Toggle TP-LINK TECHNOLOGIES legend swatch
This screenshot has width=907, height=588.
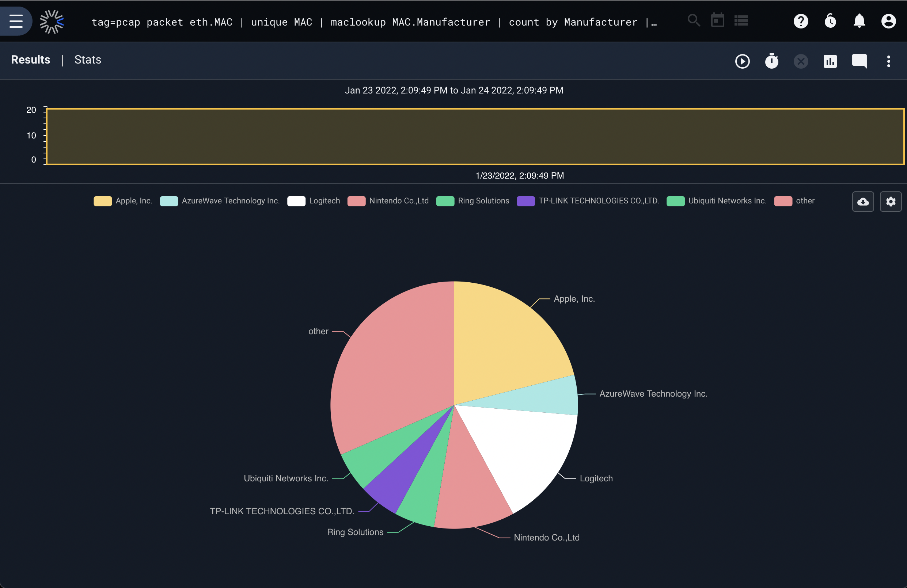point(525,201)
